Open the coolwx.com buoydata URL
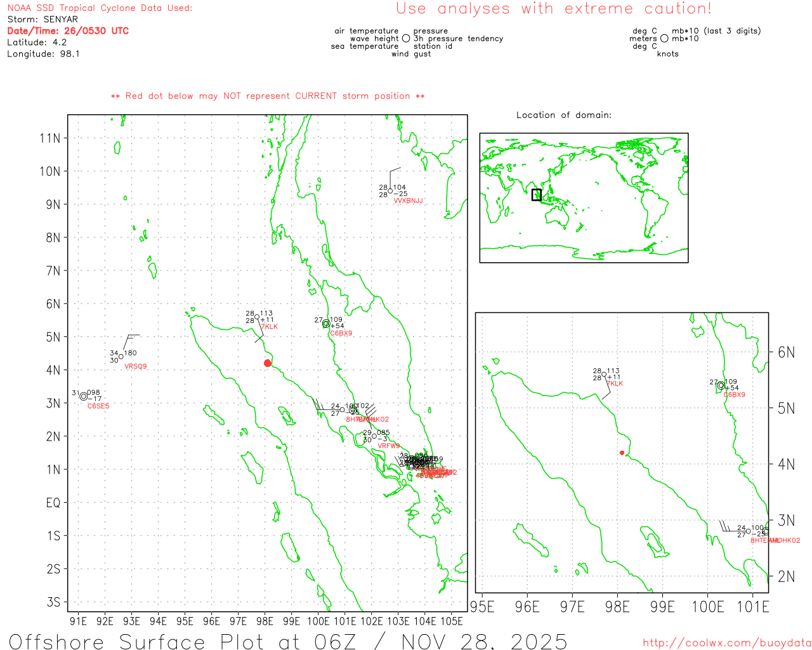Viewport: 812px width, 650px height. (x=726, y=643)
